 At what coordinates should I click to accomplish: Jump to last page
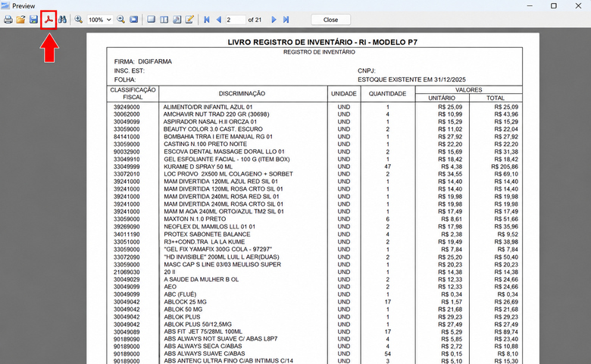(x=286, y=20)
